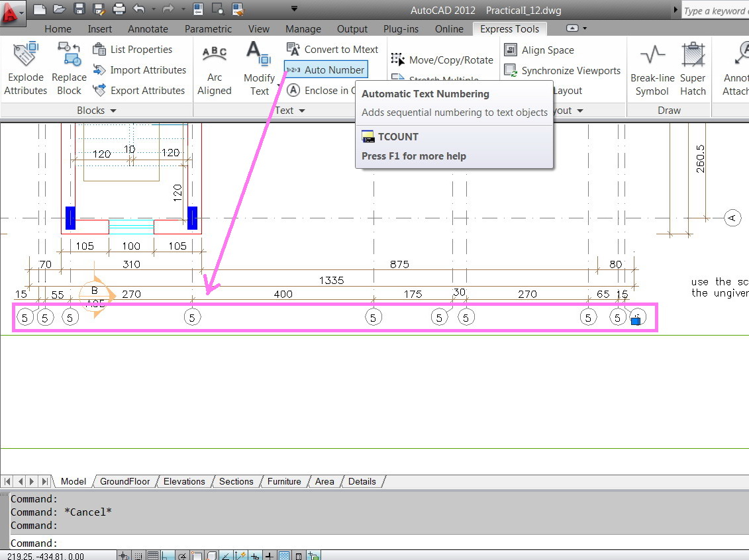This screenshot has height=560, width=749.
Task: Click the Replace Block tool
Action: point(70,68)
